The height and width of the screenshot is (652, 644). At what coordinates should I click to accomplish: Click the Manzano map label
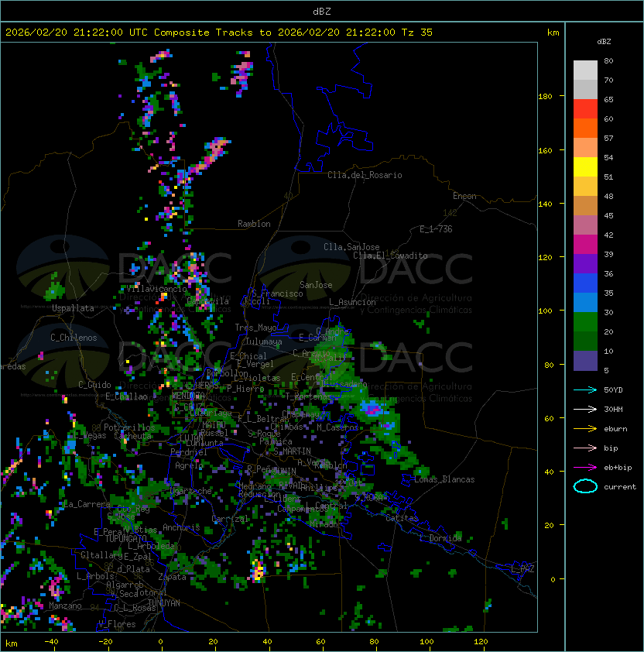click(65, 606)
